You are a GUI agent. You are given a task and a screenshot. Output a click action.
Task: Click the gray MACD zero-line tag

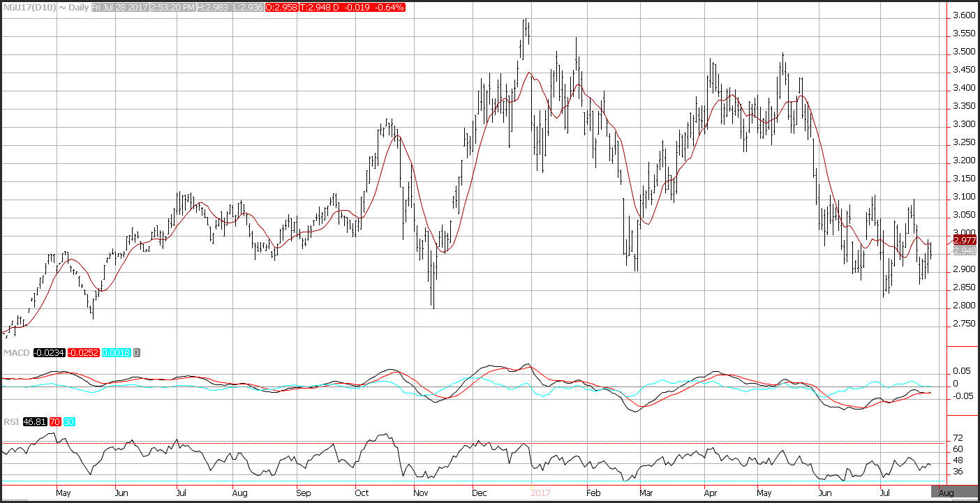(x=137, y=353)
